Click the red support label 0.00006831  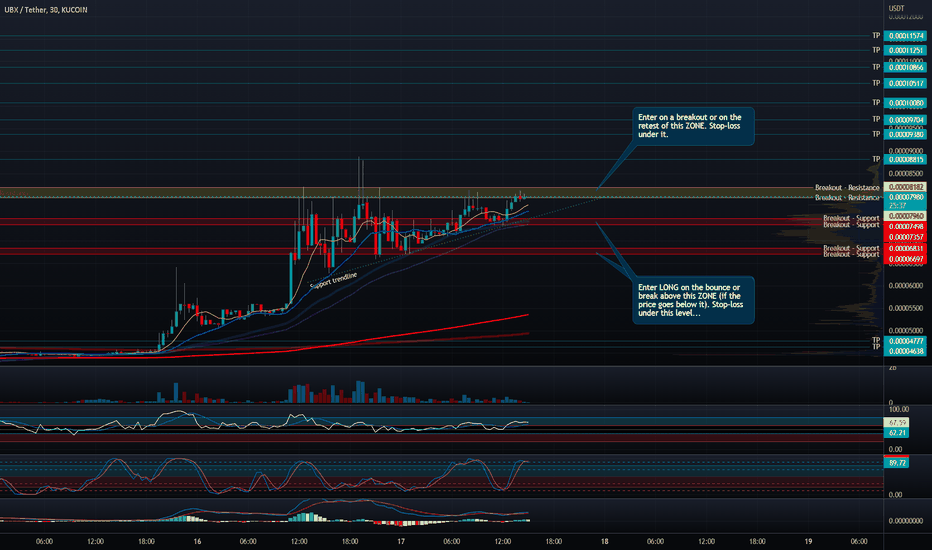905,249
